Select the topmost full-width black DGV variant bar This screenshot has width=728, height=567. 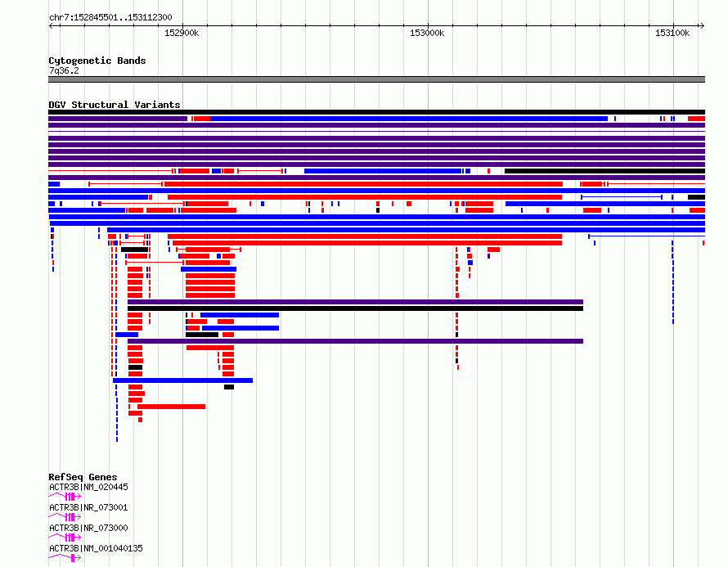click(x=376, y=112)
